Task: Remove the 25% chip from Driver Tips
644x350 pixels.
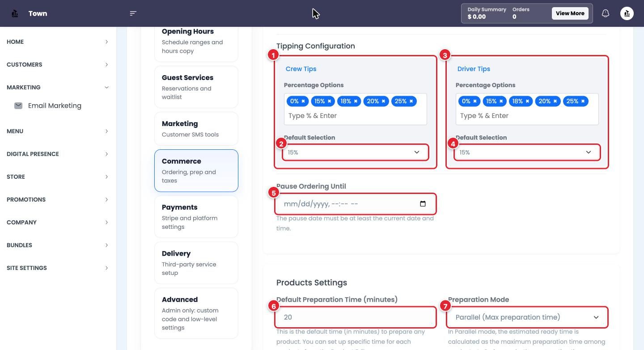Action: [583, 101]
